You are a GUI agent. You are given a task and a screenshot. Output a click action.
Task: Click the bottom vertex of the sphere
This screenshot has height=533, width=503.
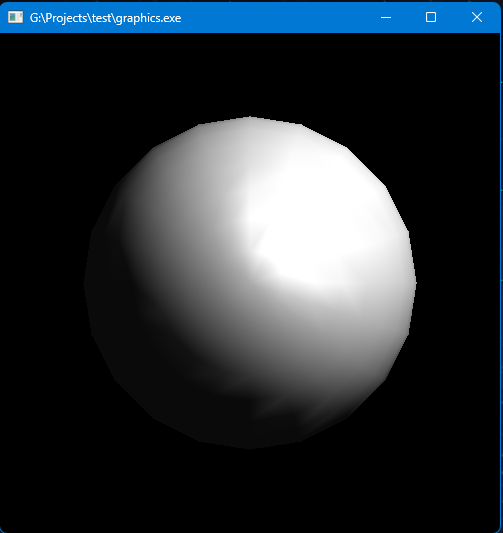(x=250, y=448)
